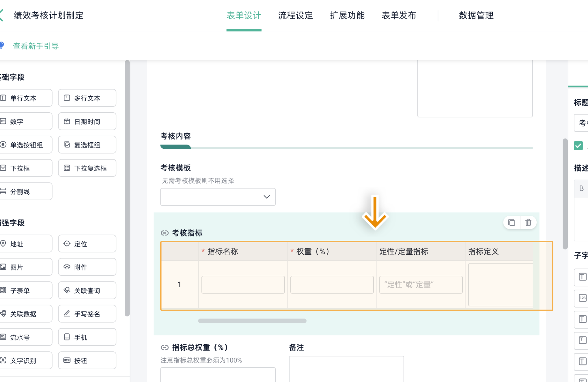The height and width of the screenshot is (382, 588).
Task: Open the 数据管理 tab
Action: [x=476, y=15]
